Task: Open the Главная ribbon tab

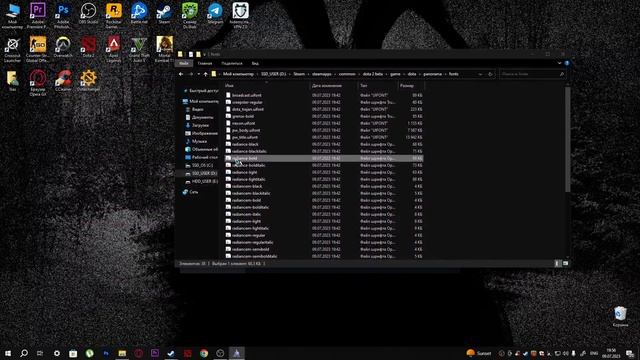Action: point(205,63)
